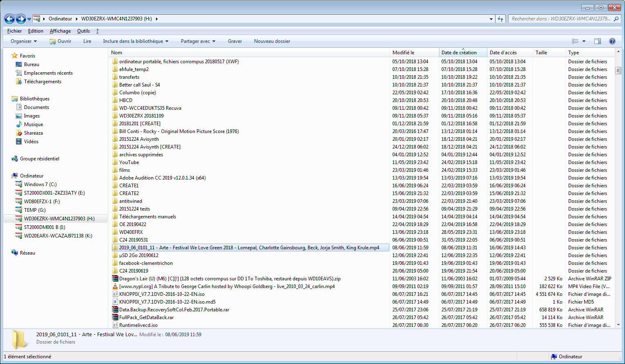The height and width of the screenshot is (364, 625).
Task: Open the address bar history dropdown arrow
Action: (491, 19)
